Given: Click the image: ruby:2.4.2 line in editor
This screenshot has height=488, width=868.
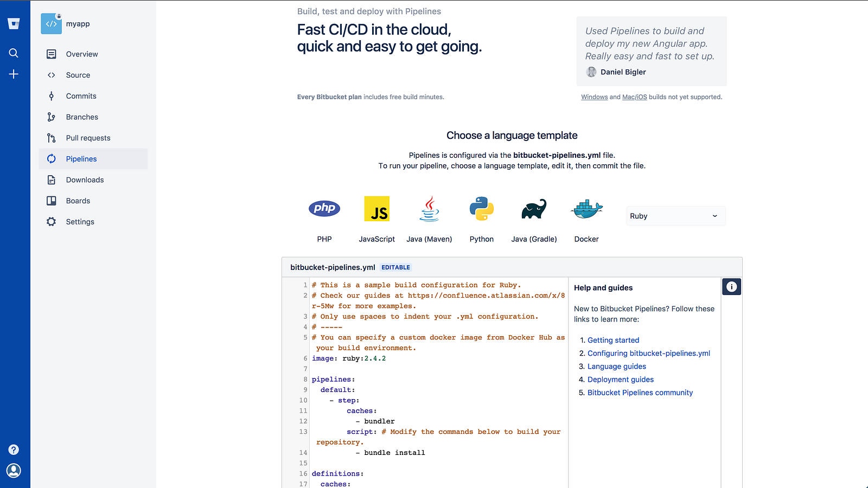Looking at the screenshot, I should pos(349,358).
